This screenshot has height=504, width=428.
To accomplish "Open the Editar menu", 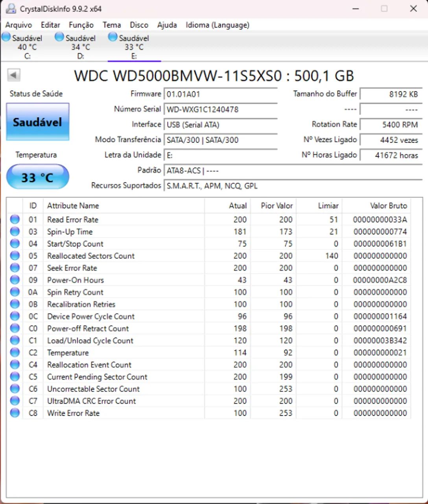I will point(50,25).
